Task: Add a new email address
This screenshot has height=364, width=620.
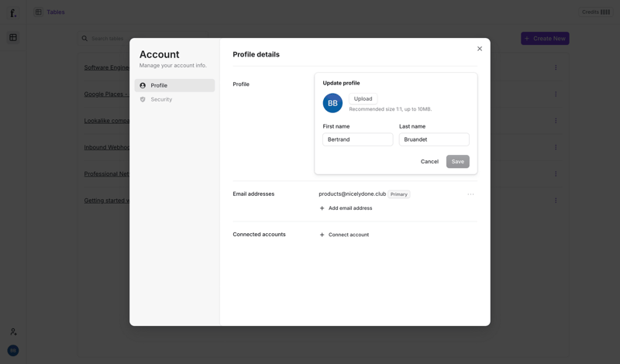Action: (346, 208)
